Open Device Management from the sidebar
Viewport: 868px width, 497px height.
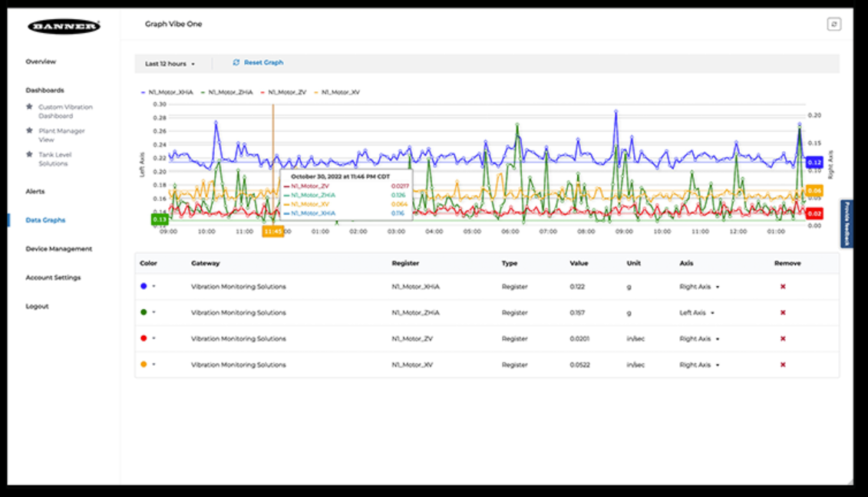58,249
